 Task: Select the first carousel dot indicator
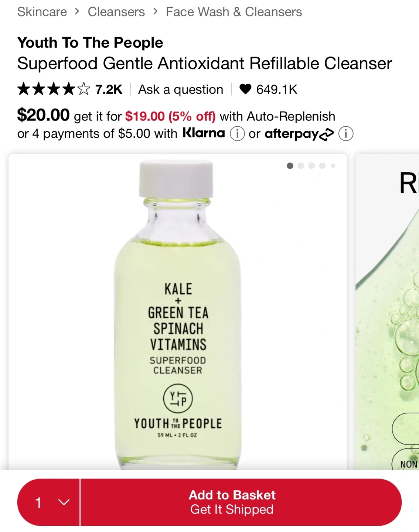click(290, 166)
